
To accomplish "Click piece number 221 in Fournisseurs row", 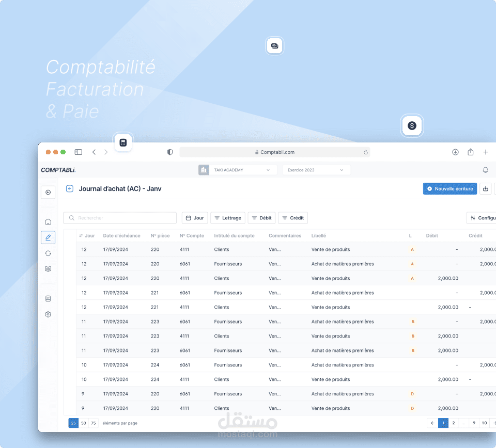I will [x=154, y=293].
